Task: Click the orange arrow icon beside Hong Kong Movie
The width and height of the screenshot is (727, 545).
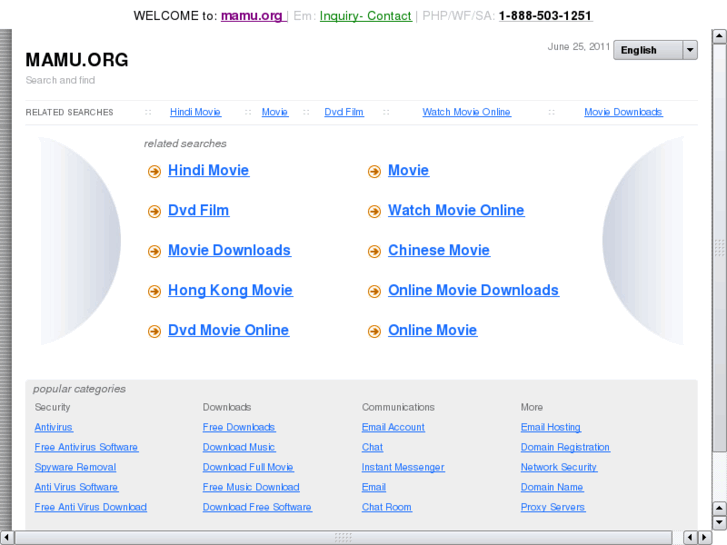Action: tap(154, 291)
